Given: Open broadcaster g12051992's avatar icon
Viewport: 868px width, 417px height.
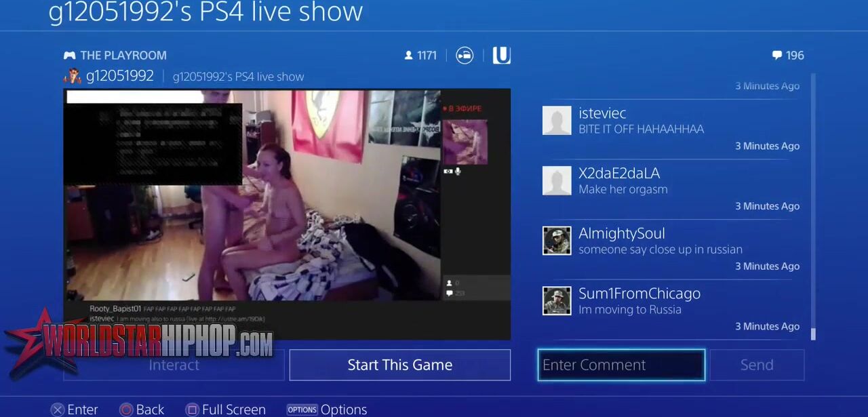Looking at the screenshot, I should (x=73, y=77).
